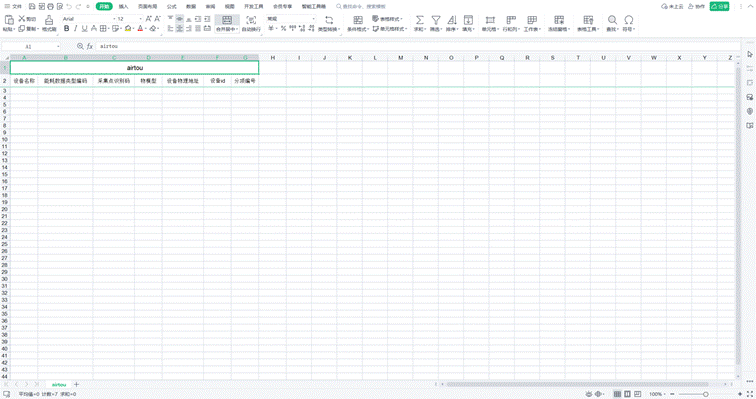
Task: Select the Format Painter brush
Action: point(49,20)
